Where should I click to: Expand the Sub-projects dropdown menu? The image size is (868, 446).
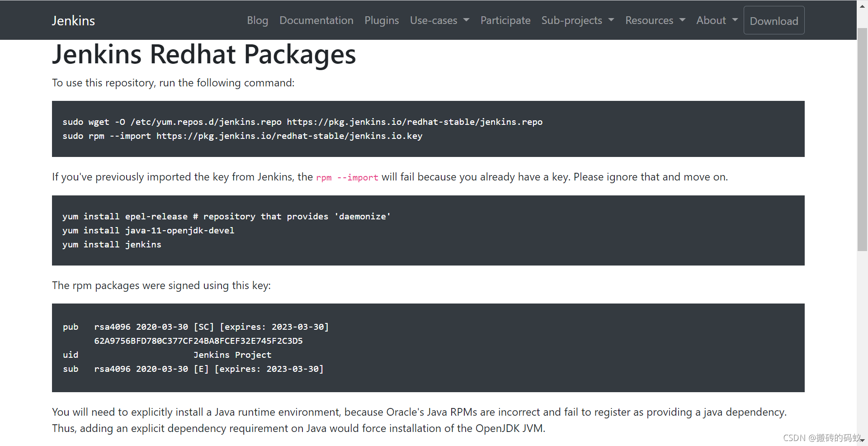pos(578,20)
